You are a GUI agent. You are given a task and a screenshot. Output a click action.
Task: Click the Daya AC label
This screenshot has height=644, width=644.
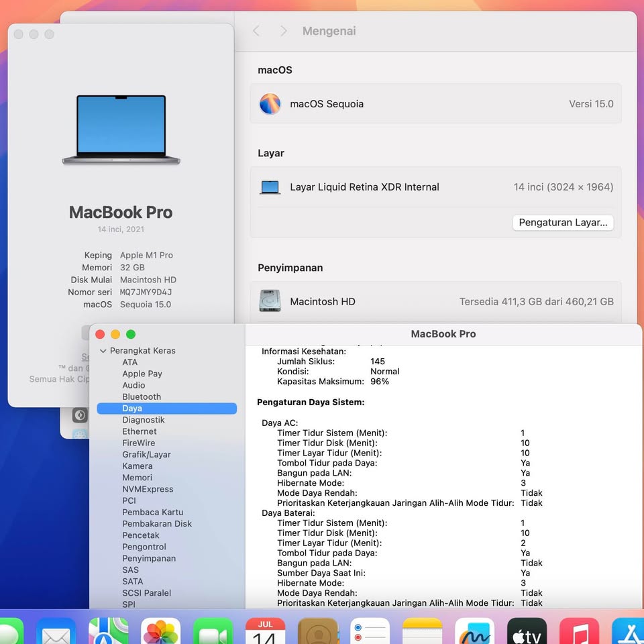(280, 423)
